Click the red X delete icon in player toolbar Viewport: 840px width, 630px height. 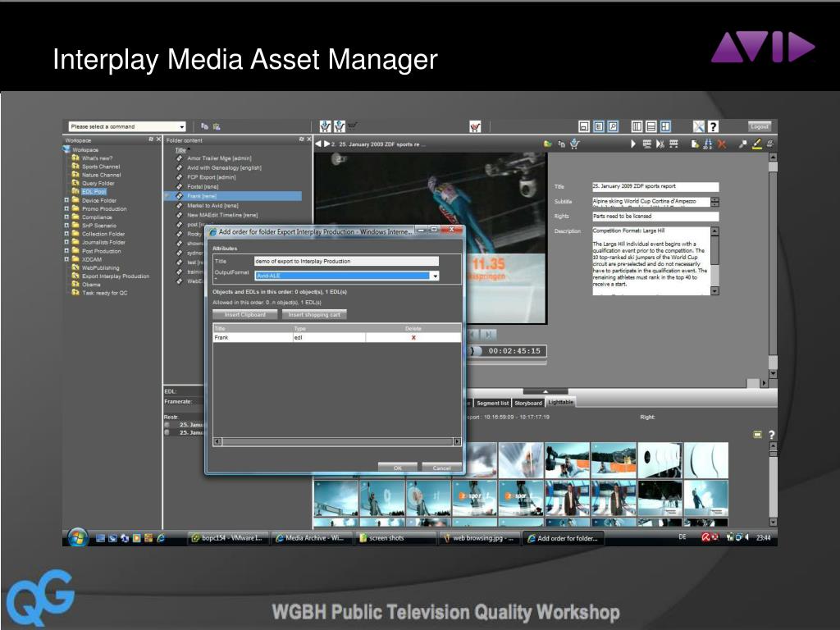click(x=721, y=144)
